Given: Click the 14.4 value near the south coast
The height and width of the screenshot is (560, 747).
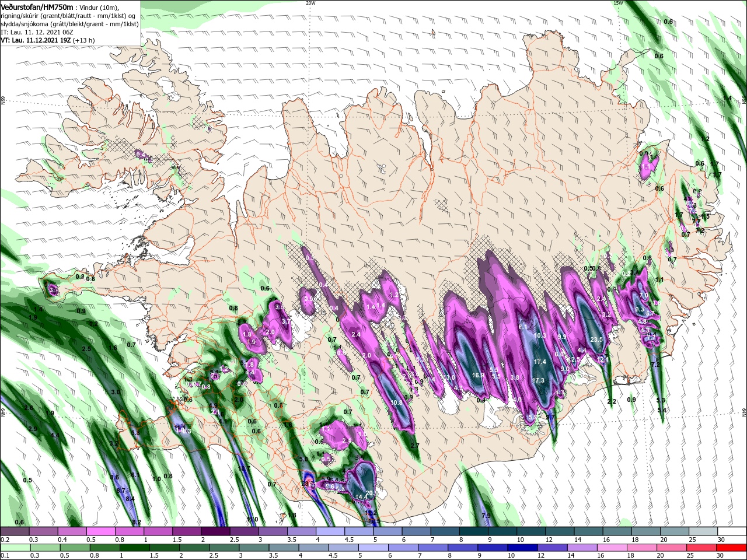Looking at the screenshot, I should 361,496.
